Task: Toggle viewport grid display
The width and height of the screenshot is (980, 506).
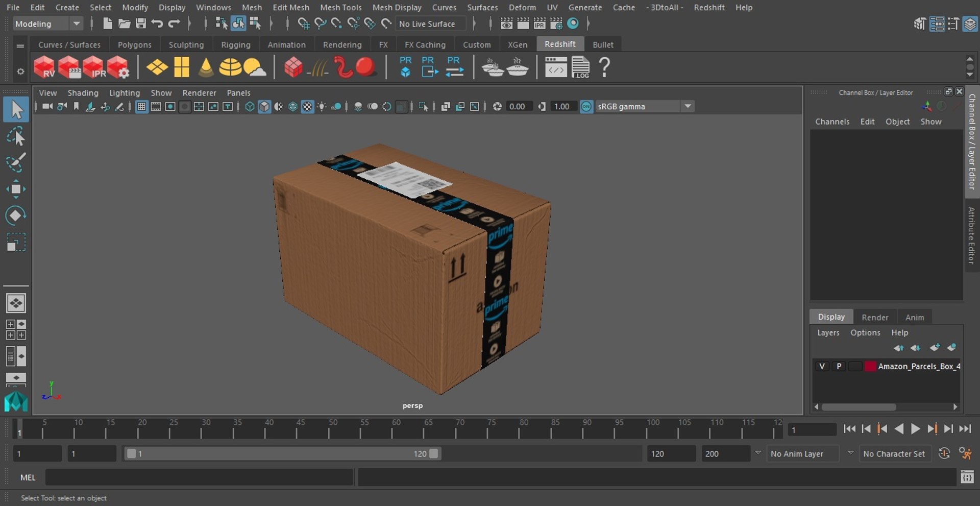Action: click(x=141, y=106)
